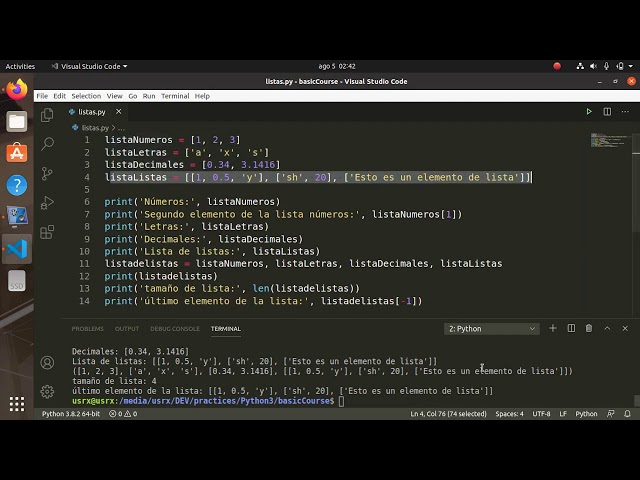
Task: Open the File menu
Action: tap(42, 96)
